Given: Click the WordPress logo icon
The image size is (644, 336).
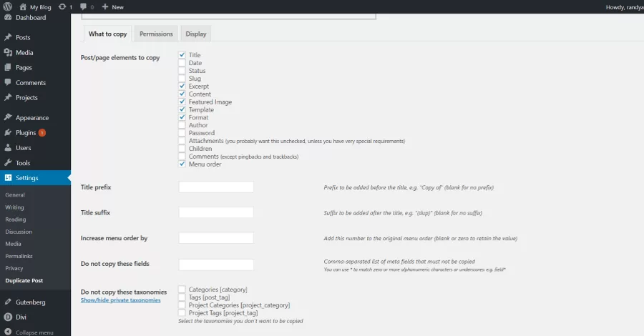Looking at the screenshot, I should click(8, 6).
